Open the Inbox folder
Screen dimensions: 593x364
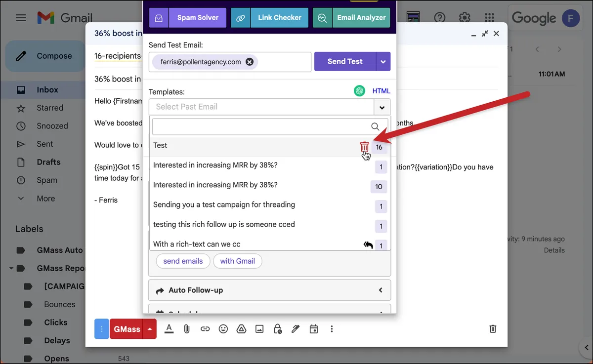[x=47, y=90]
